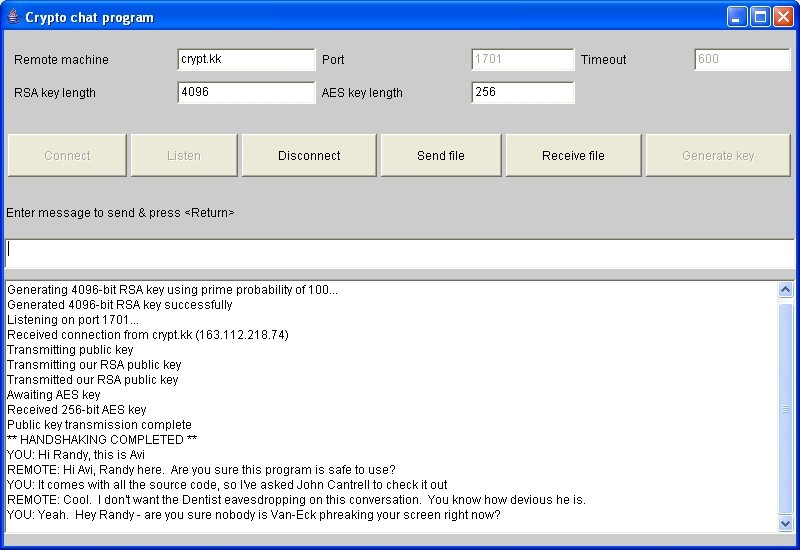Click the Connect button
This screenshot has height=550, width=800.
click(x=67, y=156)
